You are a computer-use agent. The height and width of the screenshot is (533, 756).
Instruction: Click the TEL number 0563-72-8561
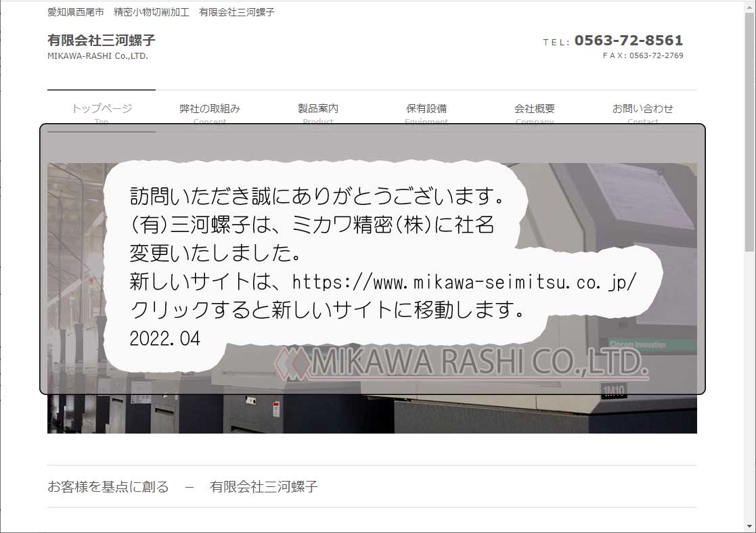pos(629,41)
